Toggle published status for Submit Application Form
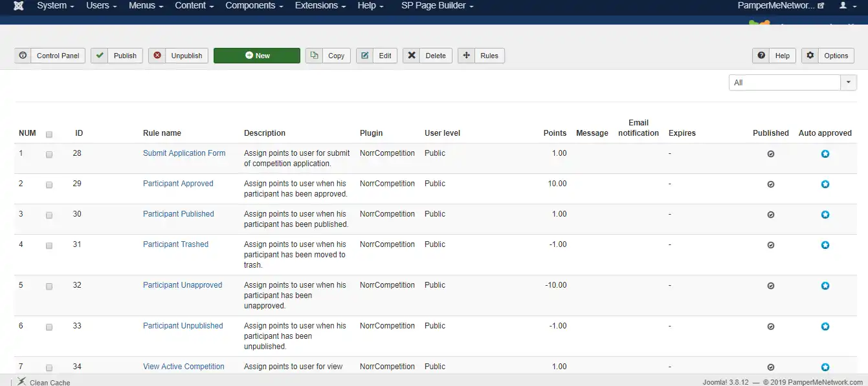The image size is (868, 386). (770, 154)
